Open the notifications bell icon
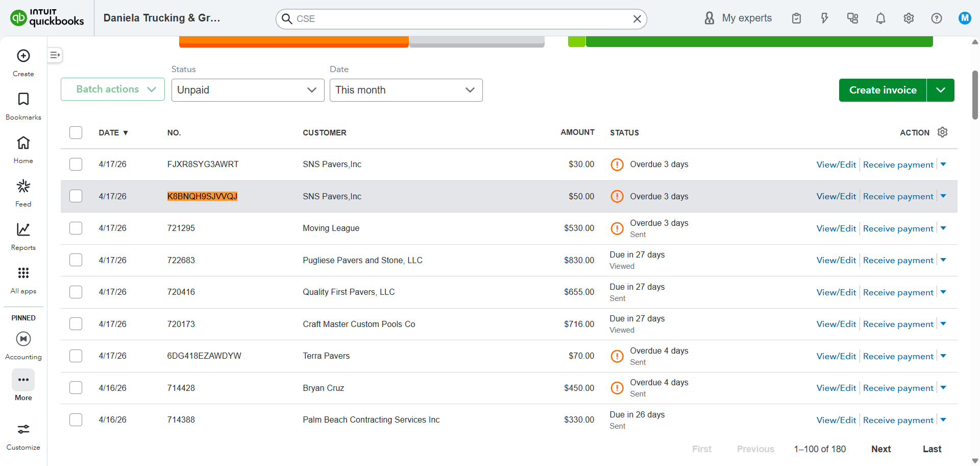The image size is (980, 466). click(x=880, y=18)
